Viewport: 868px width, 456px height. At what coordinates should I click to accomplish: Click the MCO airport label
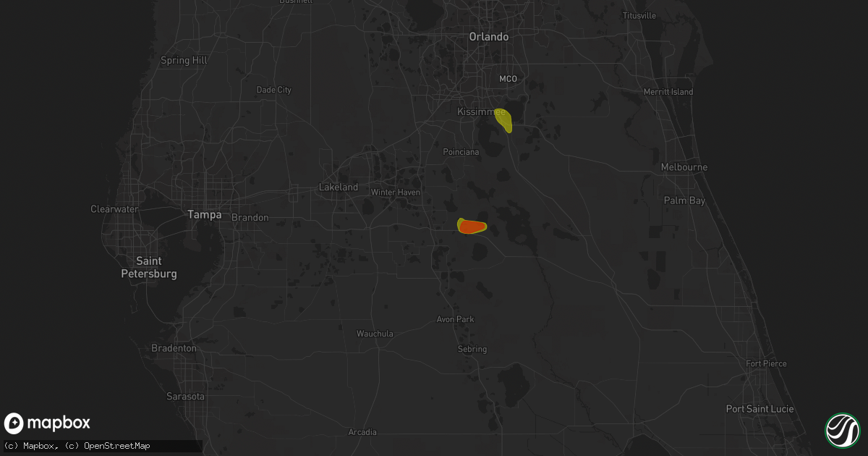pyautogui.click(x=509, y=79)
